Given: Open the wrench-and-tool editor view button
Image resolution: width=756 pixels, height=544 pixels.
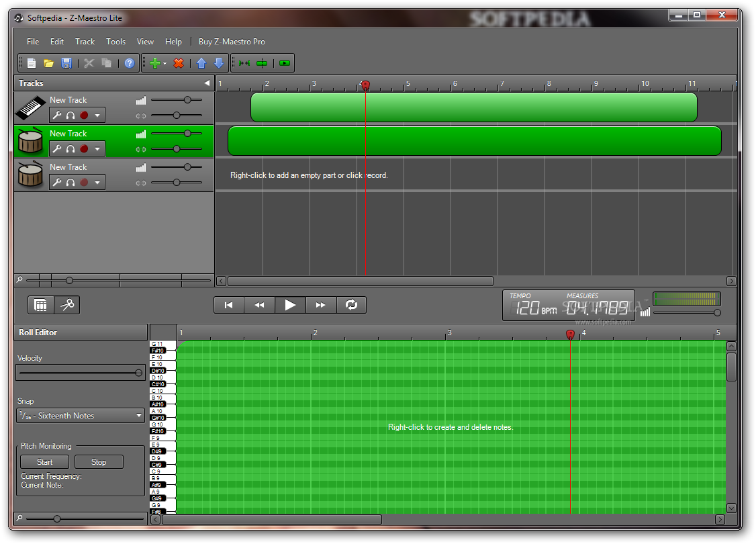Looking at the screenshot, I should coord(67,305).
